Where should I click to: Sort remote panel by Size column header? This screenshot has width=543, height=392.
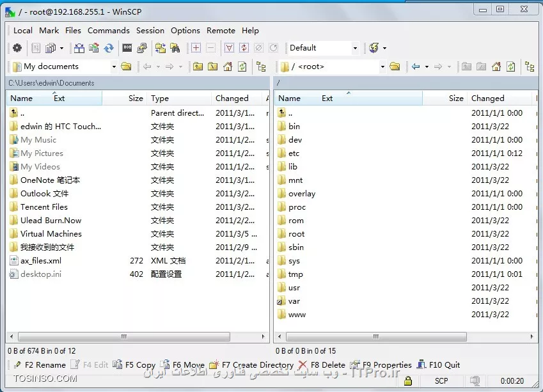point(445,98)
